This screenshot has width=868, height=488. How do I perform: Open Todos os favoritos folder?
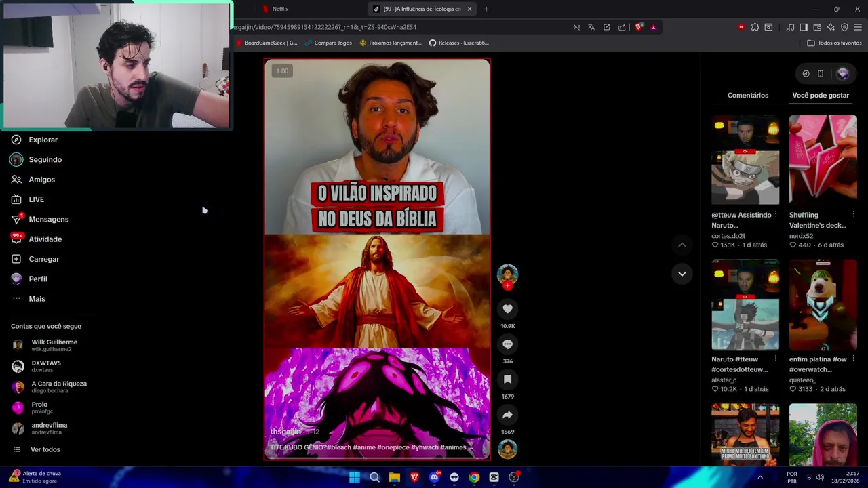point(834,43)
